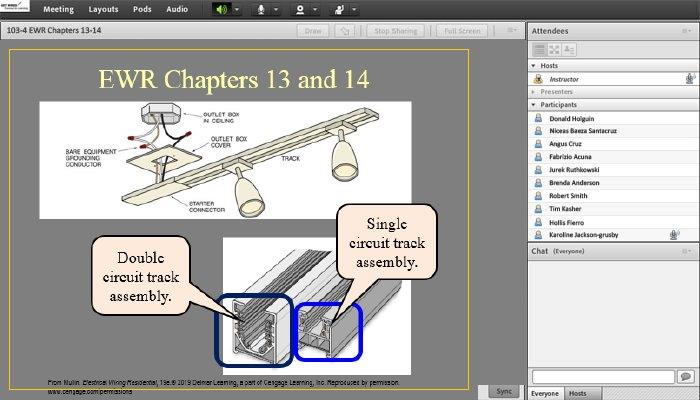
Task: Click the user icon beside Robert Smith
Action: [x=538, y=196]
